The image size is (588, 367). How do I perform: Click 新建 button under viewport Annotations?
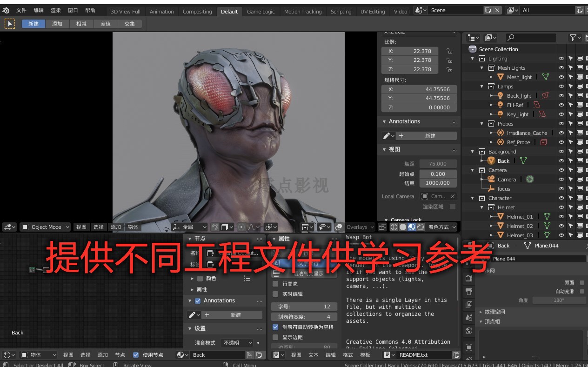[x=430, y=136]
